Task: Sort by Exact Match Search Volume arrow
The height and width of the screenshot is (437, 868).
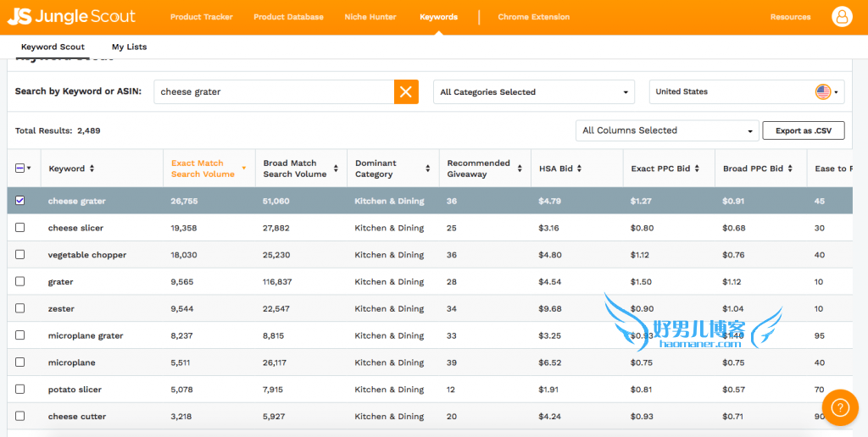Action: coord(243,168)
